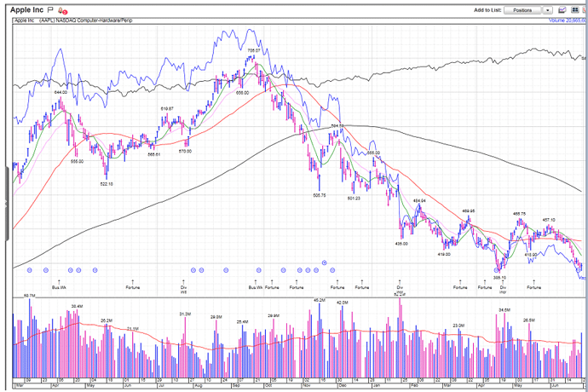Click the 505.75 price low label
Image resolution: width=588 pixels, height=392 pixels.
point(320,195)
